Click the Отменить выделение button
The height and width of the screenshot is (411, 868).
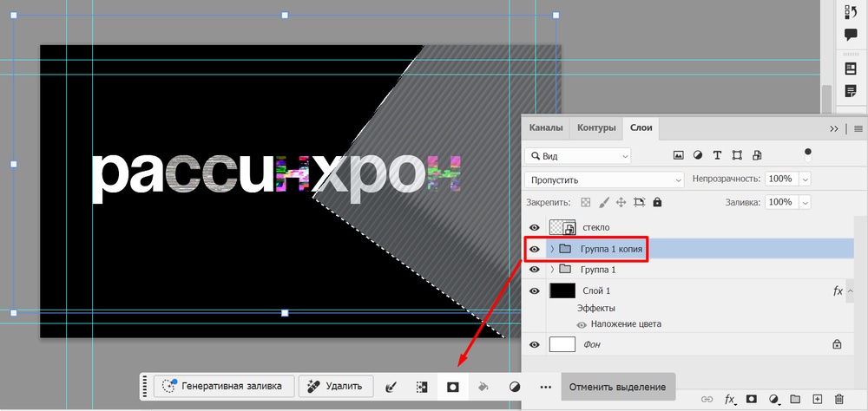point(617,387)
